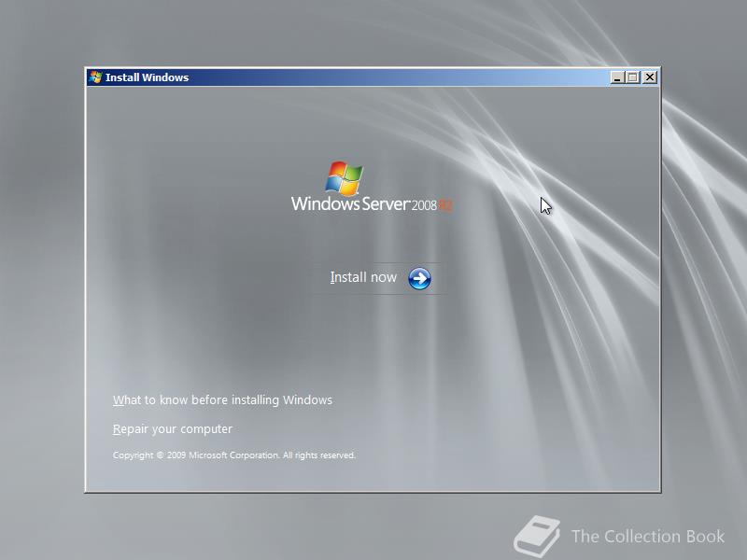Click the Windows flag icon in title bar

(x=95, y=77)
